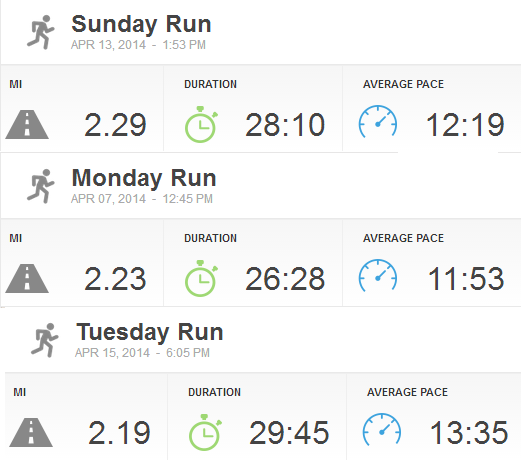Select the 13:35 average pace value

[x=469, y=433]
